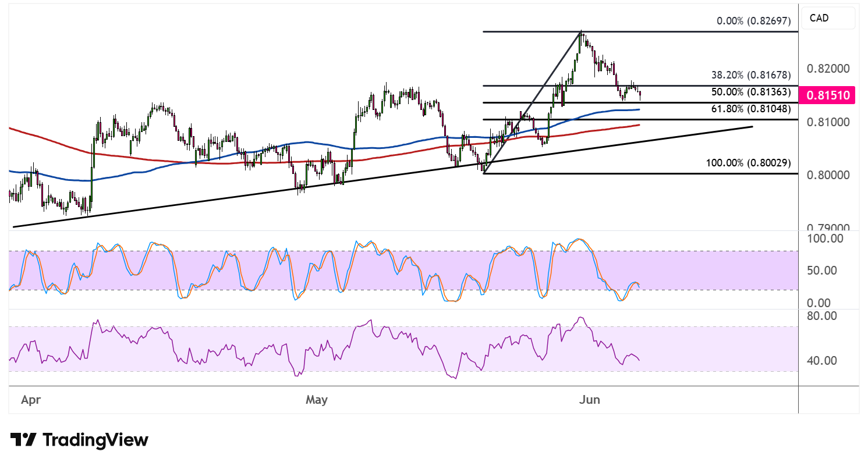This screenshot has width=868, height=466.
Task: Select the current price label 0.81510
Action: 827,95
